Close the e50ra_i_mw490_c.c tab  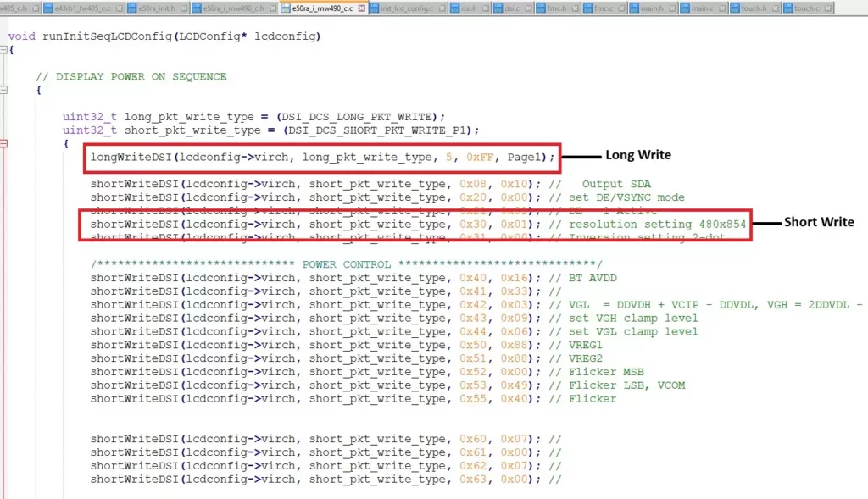pyautogui.click(x=362, y=8)
